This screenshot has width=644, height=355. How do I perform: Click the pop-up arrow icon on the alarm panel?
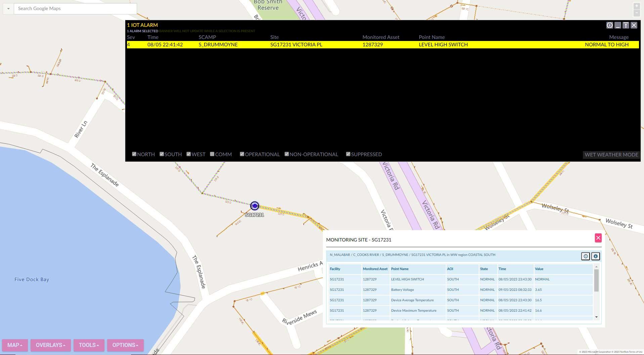626,25
